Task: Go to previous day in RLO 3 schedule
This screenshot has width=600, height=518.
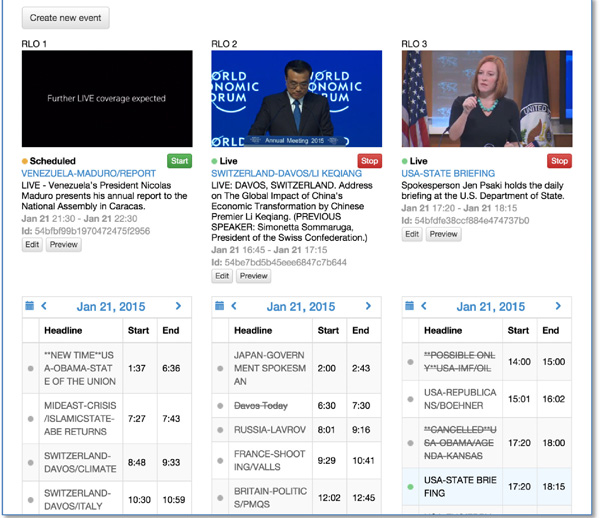Action: [424, 306]
